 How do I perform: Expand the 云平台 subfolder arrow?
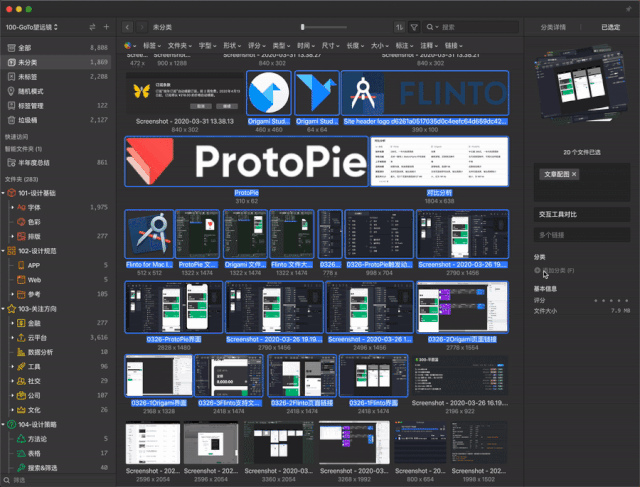[12, 338]
